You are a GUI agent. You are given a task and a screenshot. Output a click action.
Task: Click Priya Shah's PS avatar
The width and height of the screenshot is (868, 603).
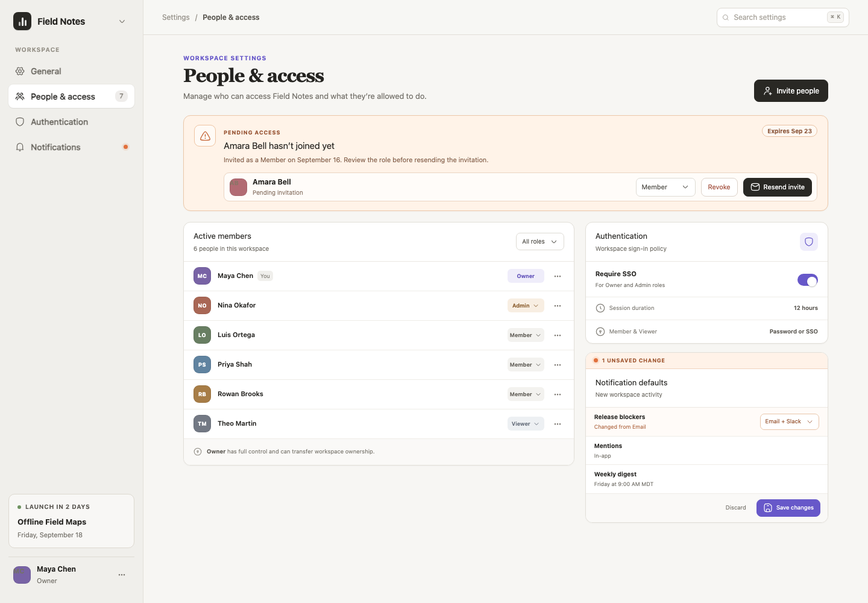pos(202,365)
